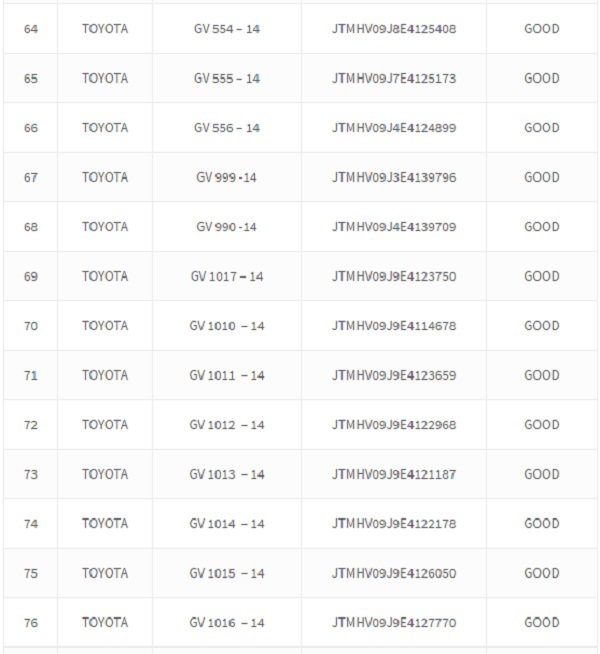Click the GOOD status in row 74
The height and width of the screenshot is (654, 600).
542,523
